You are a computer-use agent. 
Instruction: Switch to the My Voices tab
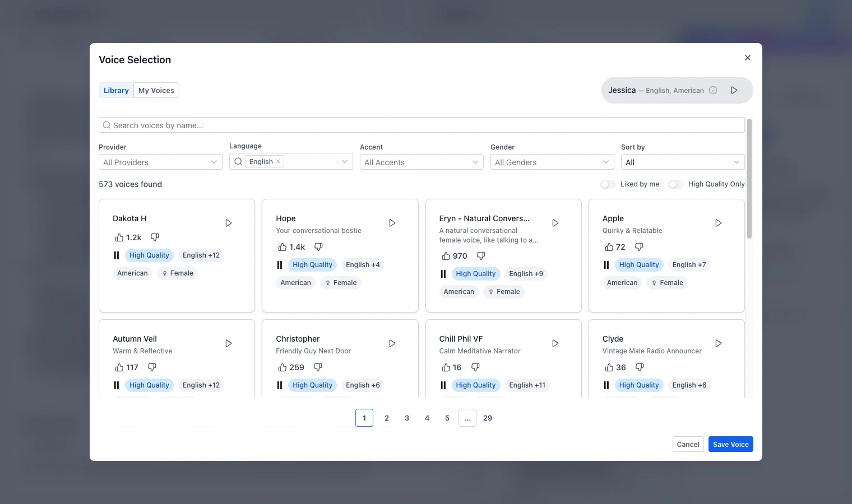pyautogui.click(x=156, y=90)
